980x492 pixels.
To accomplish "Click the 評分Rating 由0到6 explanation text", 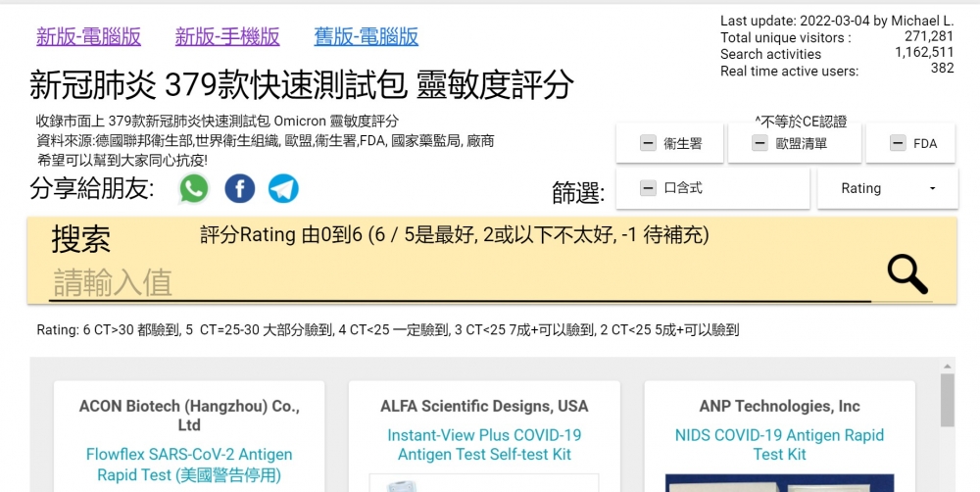I will pyautogui.click(x=455, y=235).
